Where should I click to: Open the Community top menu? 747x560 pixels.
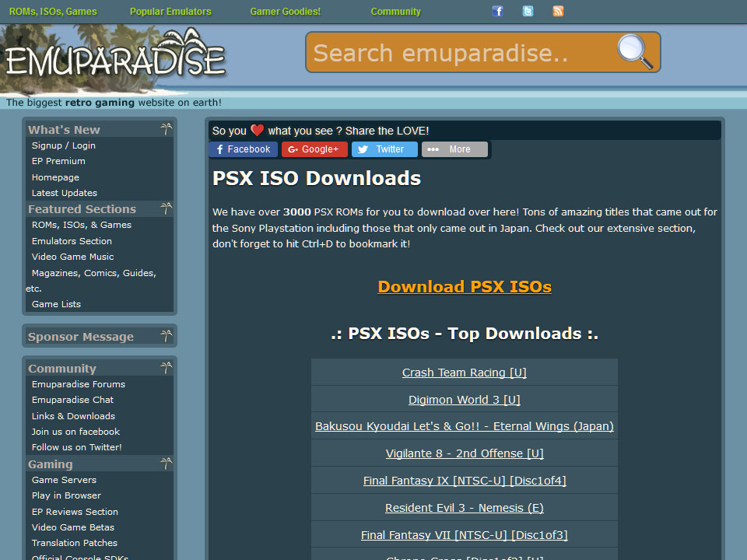coord(396,12)
